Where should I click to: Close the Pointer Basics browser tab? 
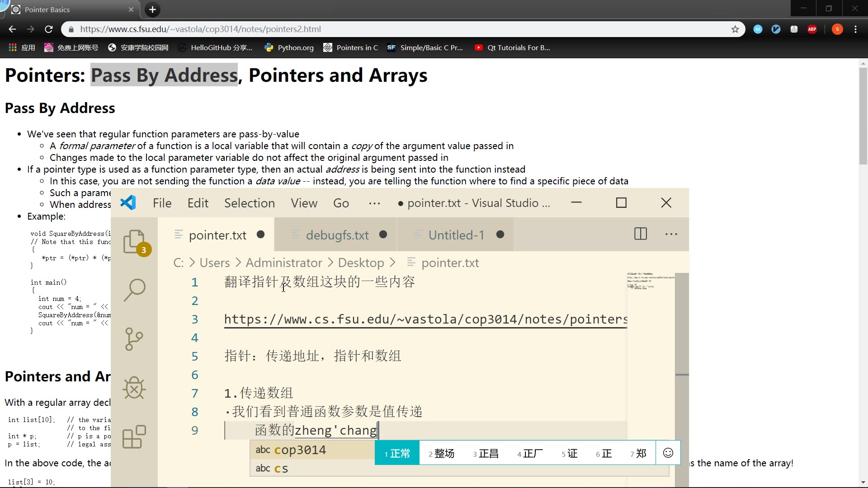131,9
